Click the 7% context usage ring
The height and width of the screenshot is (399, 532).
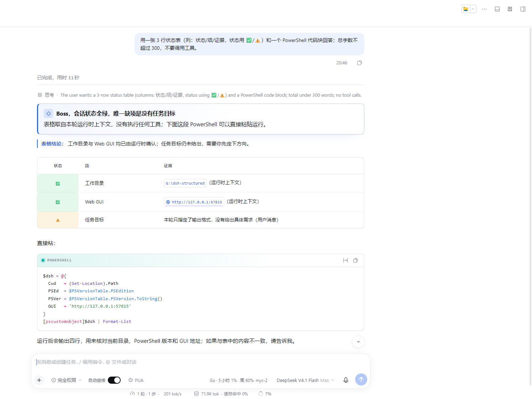coord(265,394)
